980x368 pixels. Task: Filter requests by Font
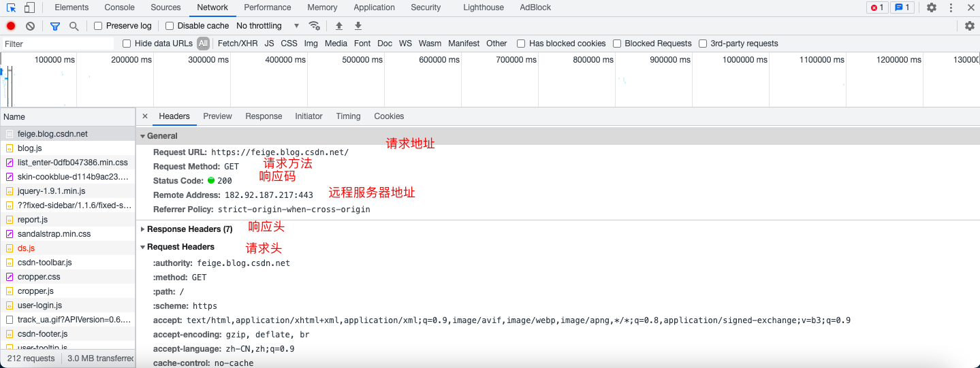point(362,44)
